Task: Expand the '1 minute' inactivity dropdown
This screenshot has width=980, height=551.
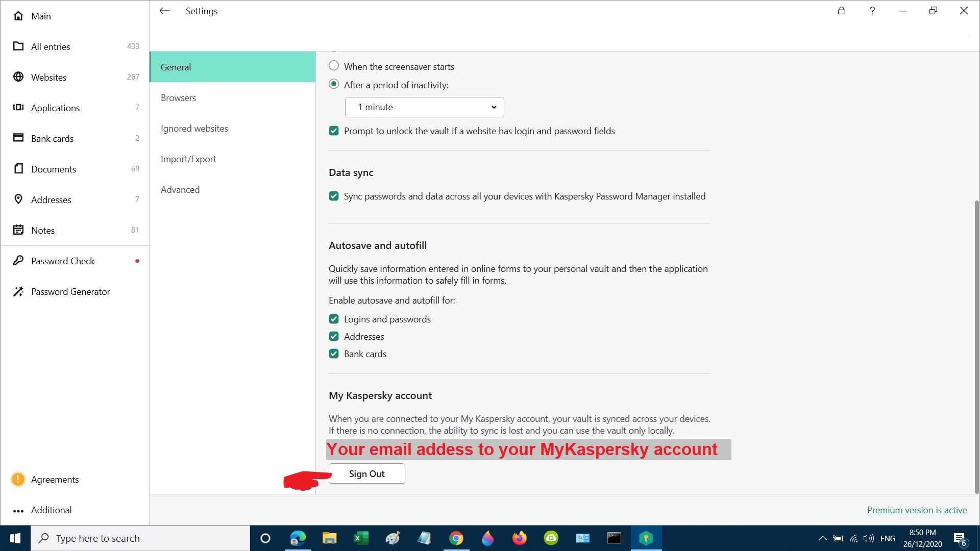Action: tap(424, 107)
